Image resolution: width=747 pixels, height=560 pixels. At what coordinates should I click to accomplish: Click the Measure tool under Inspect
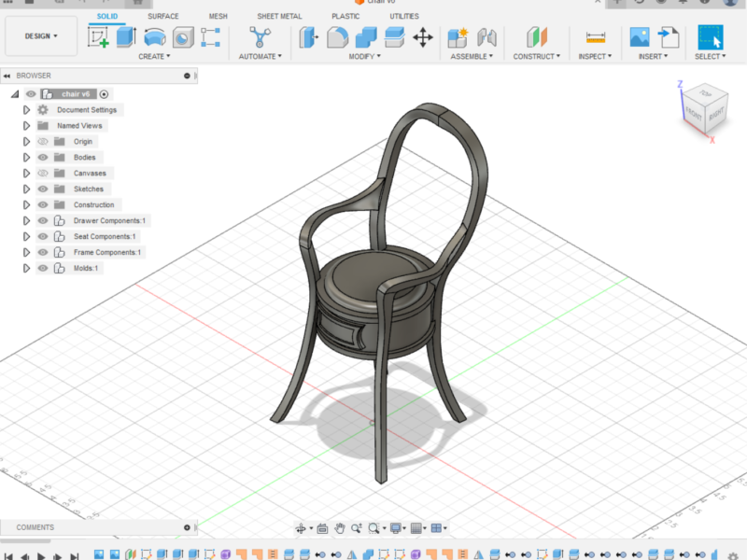point(595,37)
